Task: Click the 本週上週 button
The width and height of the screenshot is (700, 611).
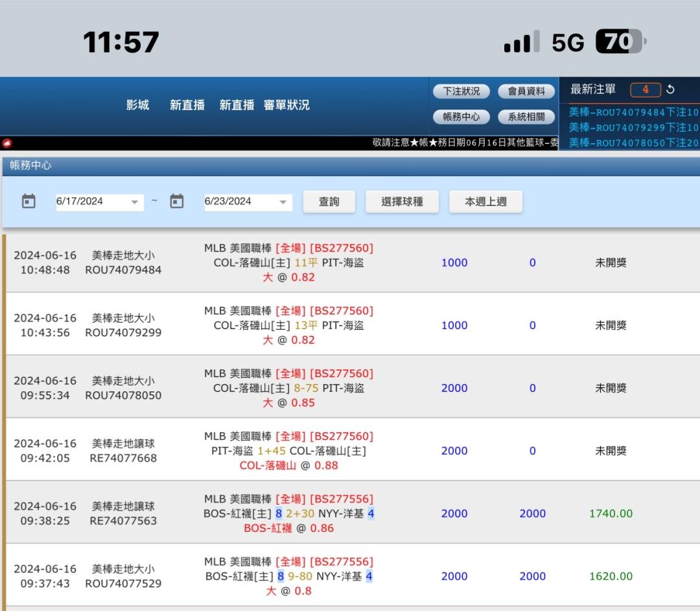Action: [485, 202]
